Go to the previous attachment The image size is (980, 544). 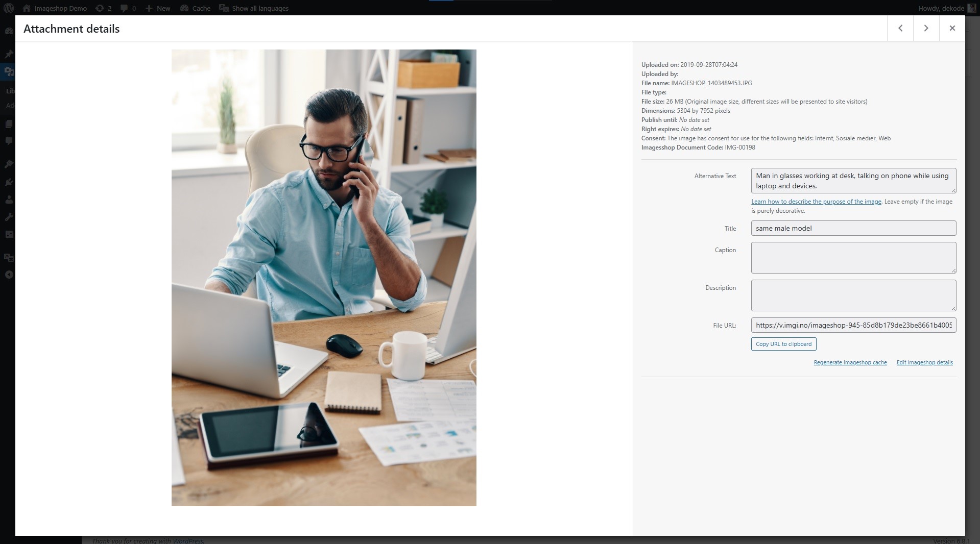[x=900, y=28]
